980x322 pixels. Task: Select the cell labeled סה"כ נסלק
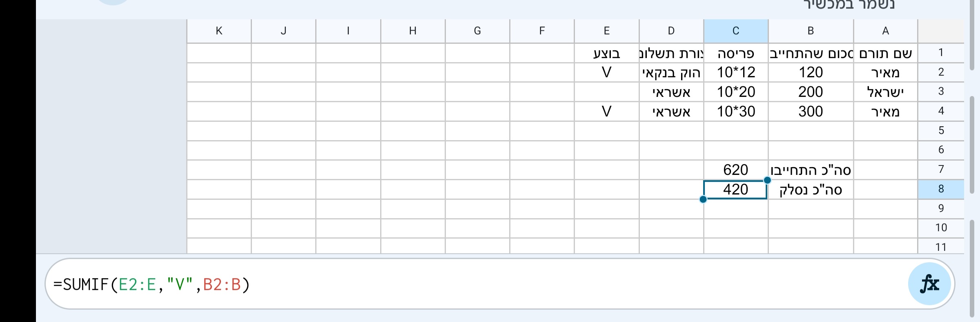pos(811,189)
